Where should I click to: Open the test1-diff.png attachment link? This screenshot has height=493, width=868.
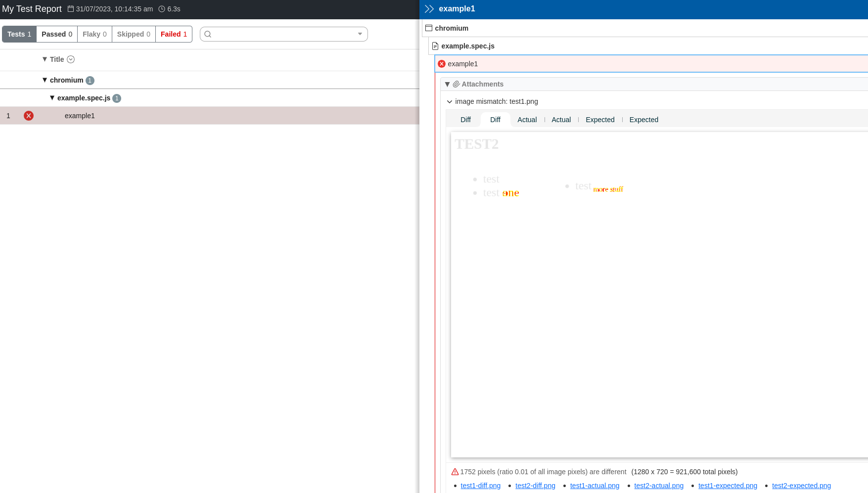[480, 486]
